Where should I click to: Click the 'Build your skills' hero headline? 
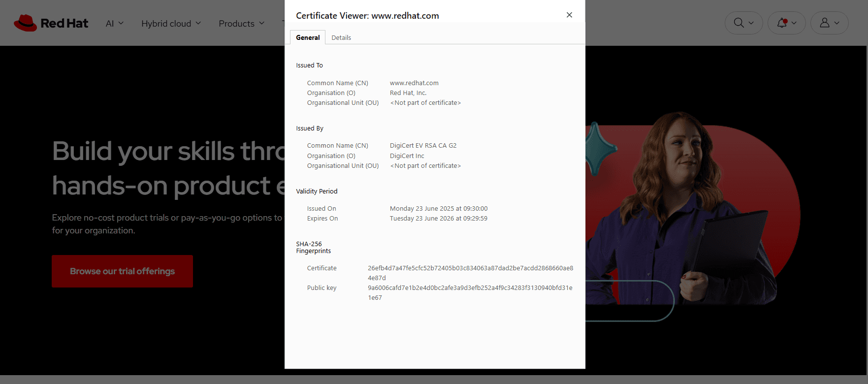pos(168,168)
